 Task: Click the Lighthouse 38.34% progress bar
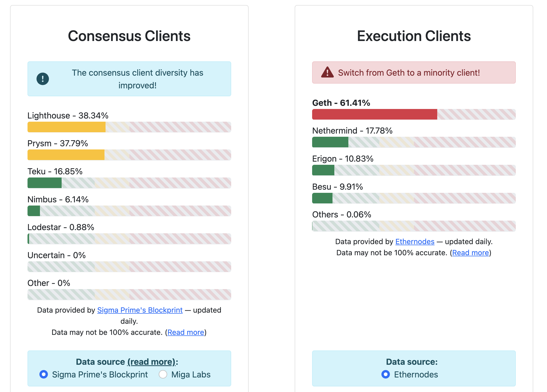[129, 127]
